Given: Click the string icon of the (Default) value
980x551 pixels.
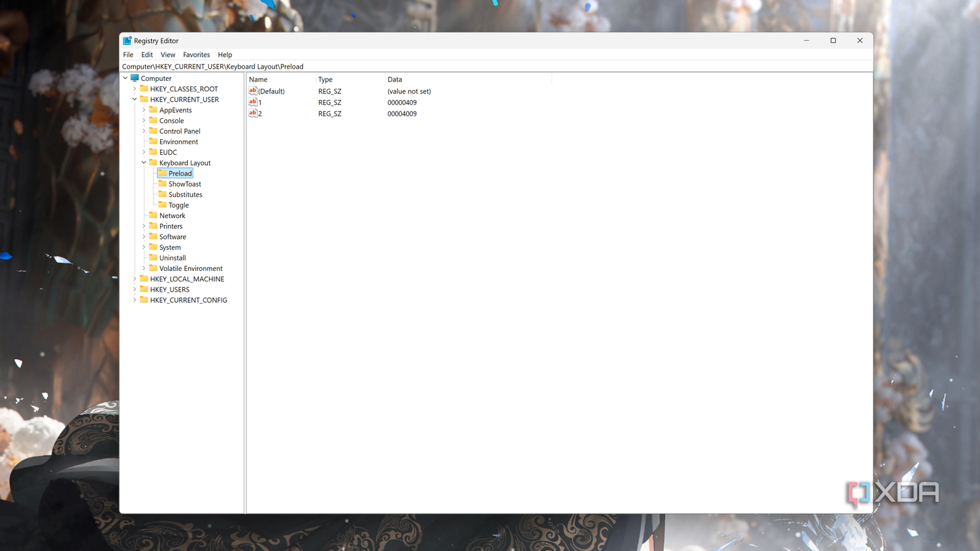Looking at the screenshot, I should (x=253, y=91).
